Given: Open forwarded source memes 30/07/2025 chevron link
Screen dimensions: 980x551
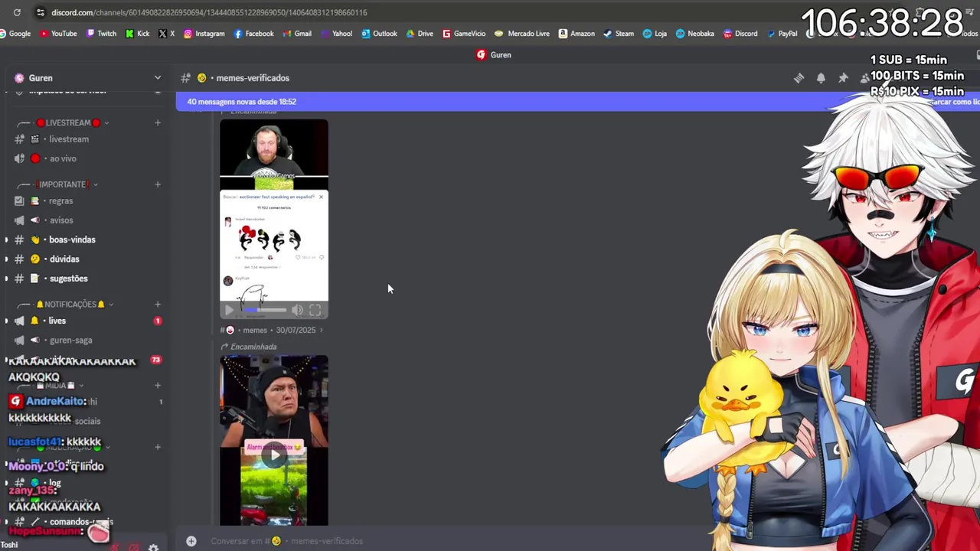Looking at the screenshot, I should pyautogui.click(x=321, y=330).
